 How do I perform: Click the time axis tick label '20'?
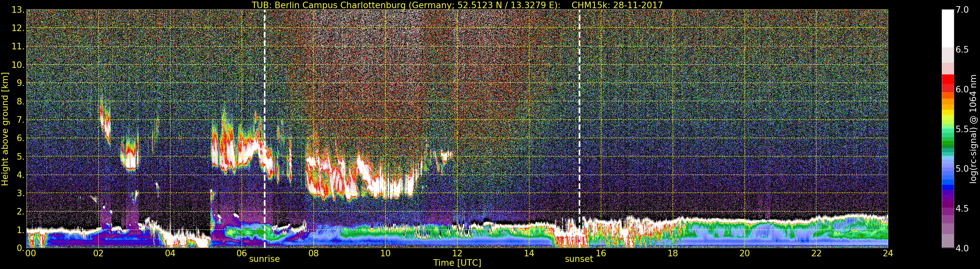(x=745, y=253)
